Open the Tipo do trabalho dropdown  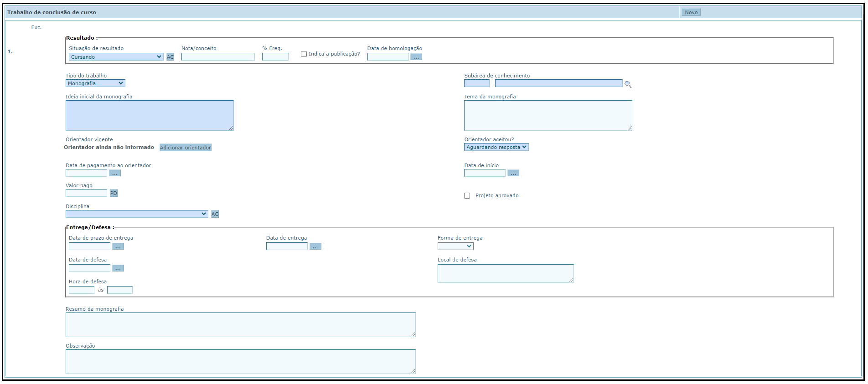(95, 83)
